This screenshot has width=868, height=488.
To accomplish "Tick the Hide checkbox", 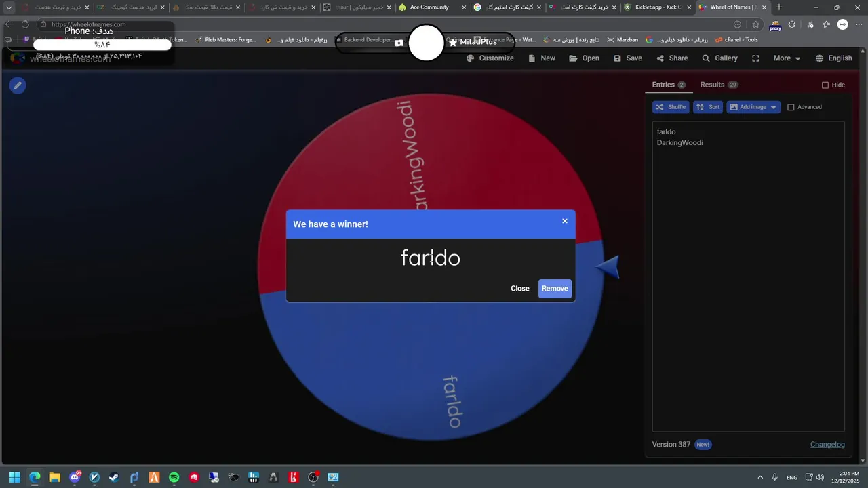I will [825, 85].
